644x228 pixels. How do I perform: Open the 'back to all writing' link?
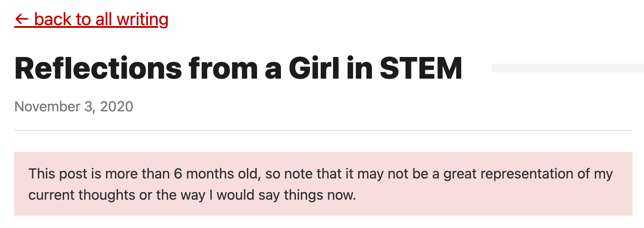coord(91,19)
